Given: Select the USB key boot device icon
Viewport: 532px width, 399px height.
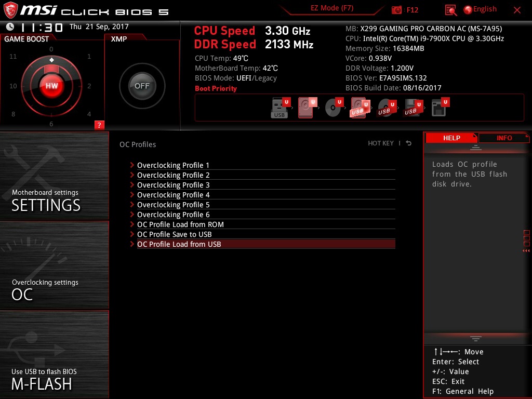Looking at the screenshot, I should [280, 108].
